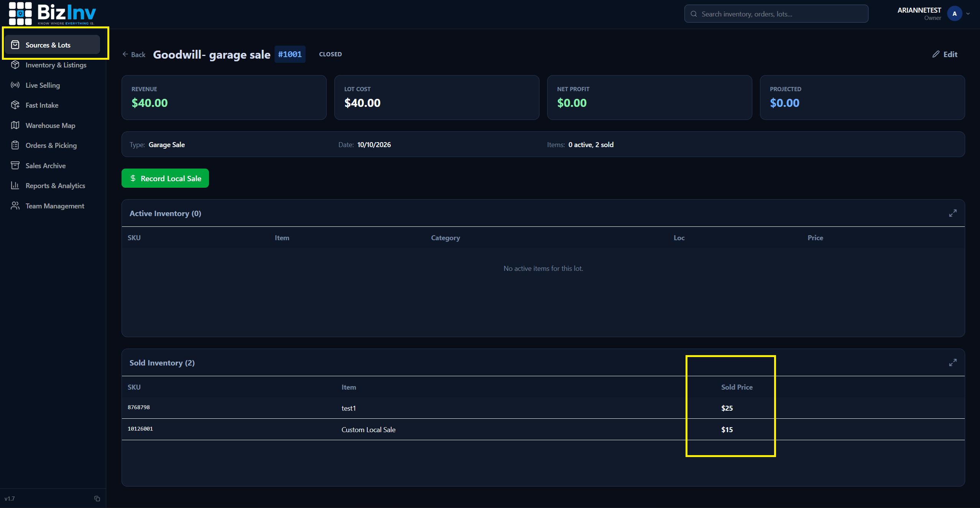The width and height of the screenshot is (980, 508).
Task: Open the Sources & Lots section
Action: coord(53,45)
